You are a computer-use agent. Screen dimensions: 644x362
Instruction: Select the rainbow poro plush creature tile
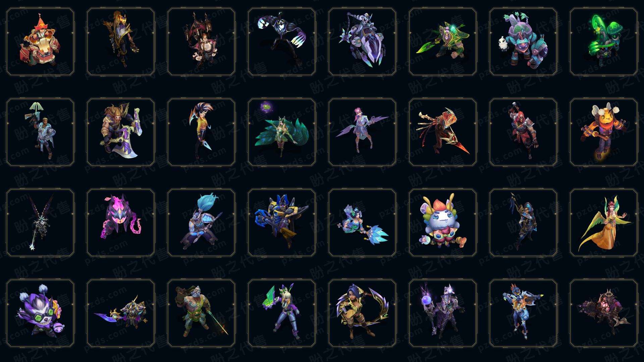pos(443,223)
